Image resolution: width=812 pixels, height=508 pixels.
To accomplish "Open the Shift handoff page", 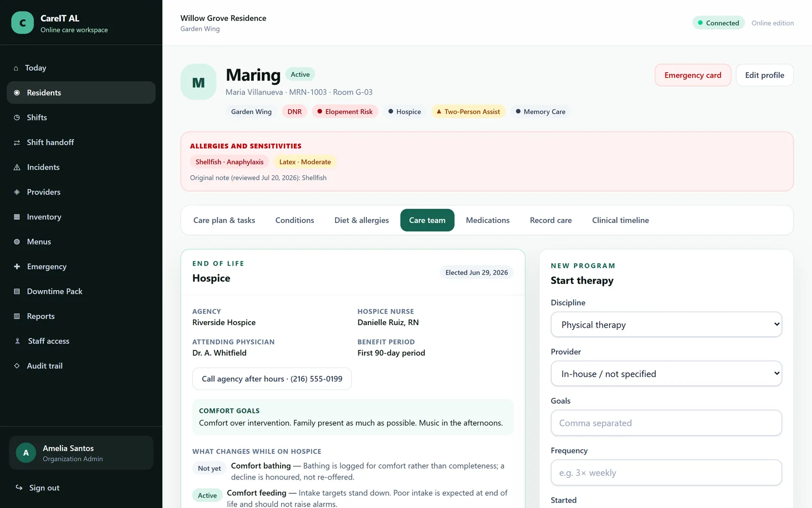I will 81,142.
